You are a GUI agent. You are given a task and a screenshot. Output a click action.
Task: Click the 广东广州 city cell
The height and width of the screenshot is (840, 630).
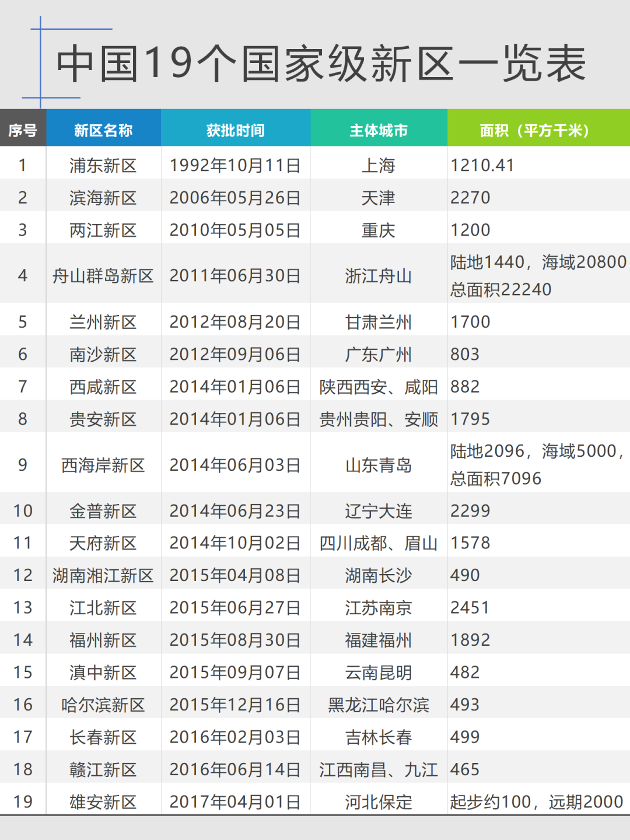pos(379,355)
